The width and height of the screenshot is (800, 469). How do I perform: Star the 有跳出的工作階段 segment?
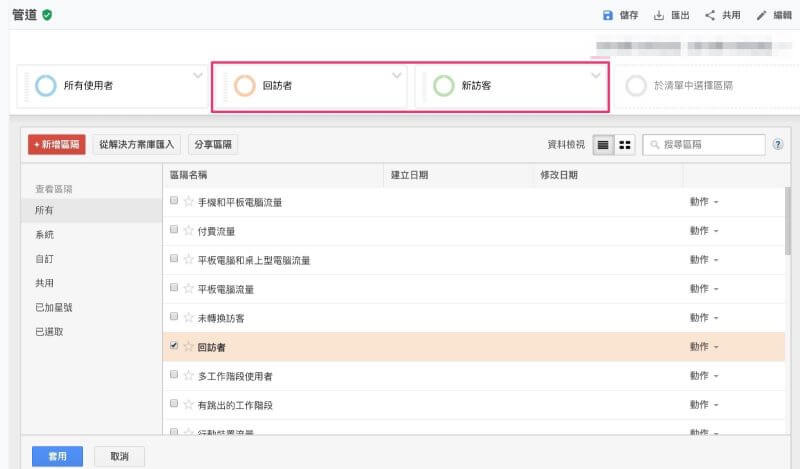click(x=188, y=405)
